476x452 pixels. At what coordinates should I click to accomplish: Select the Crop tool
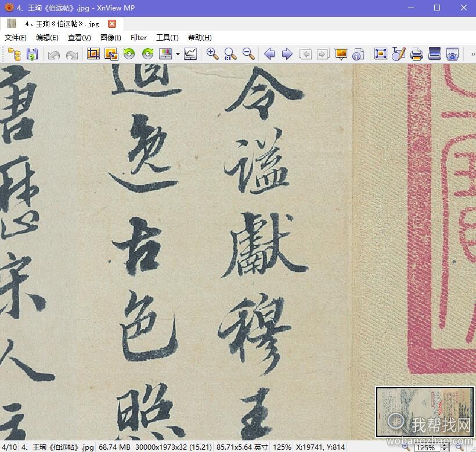pos(93,54)
